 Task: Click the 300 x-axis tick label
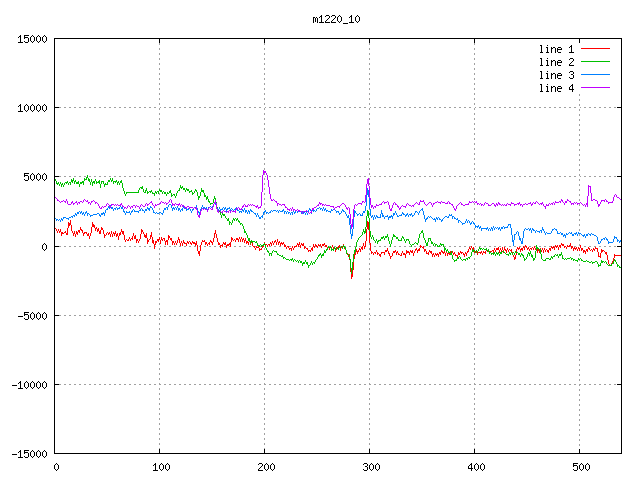point(369,466)
